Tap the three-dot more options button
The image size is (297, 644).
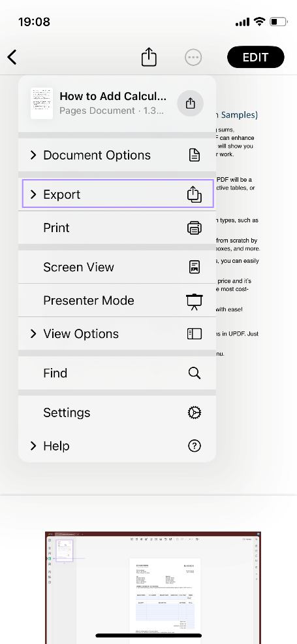(193, 57)
